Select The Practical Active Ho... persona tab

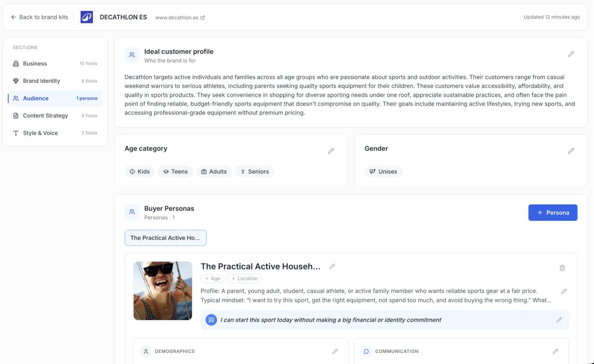(x=166, y=238)
